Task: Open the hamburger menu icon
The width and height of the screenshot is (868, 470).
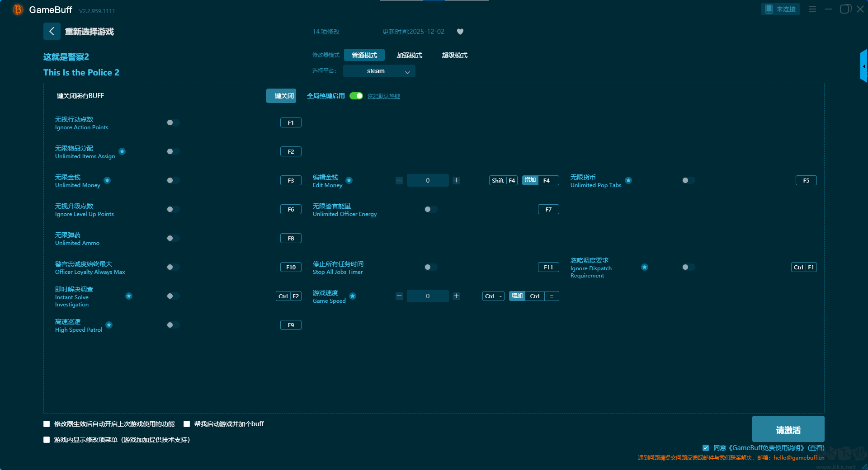Action: click(812, 9)
